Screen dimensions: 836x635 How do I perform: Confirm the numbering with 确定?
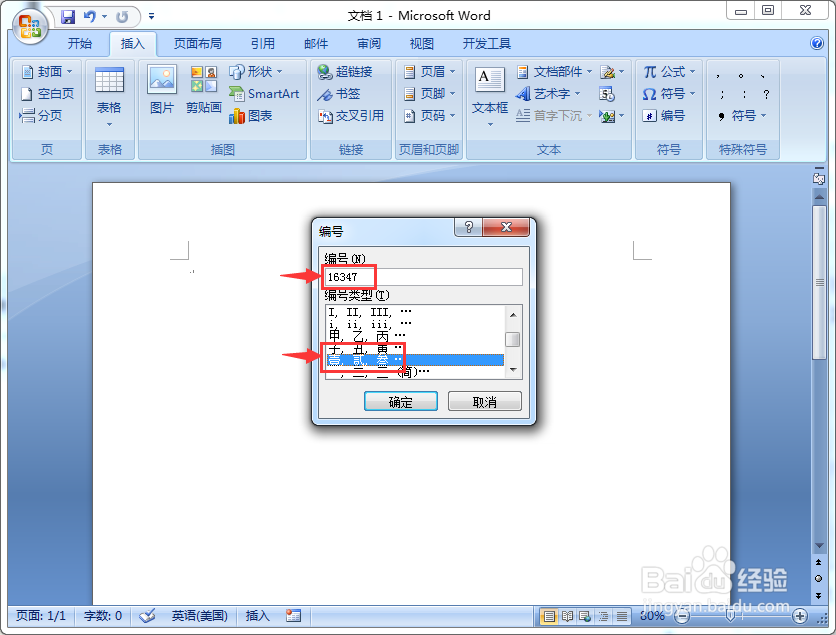click(x=400, y=400)
